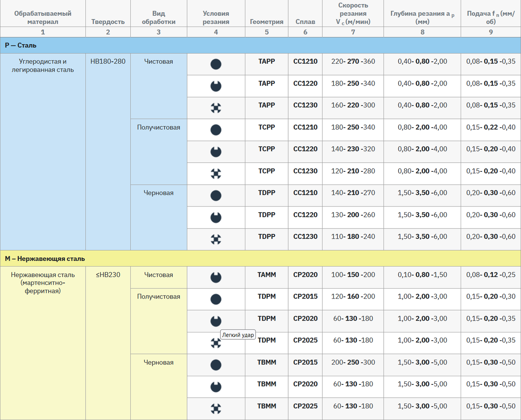Click 'Черновая' in the steel section

click(x=158, y=193)
